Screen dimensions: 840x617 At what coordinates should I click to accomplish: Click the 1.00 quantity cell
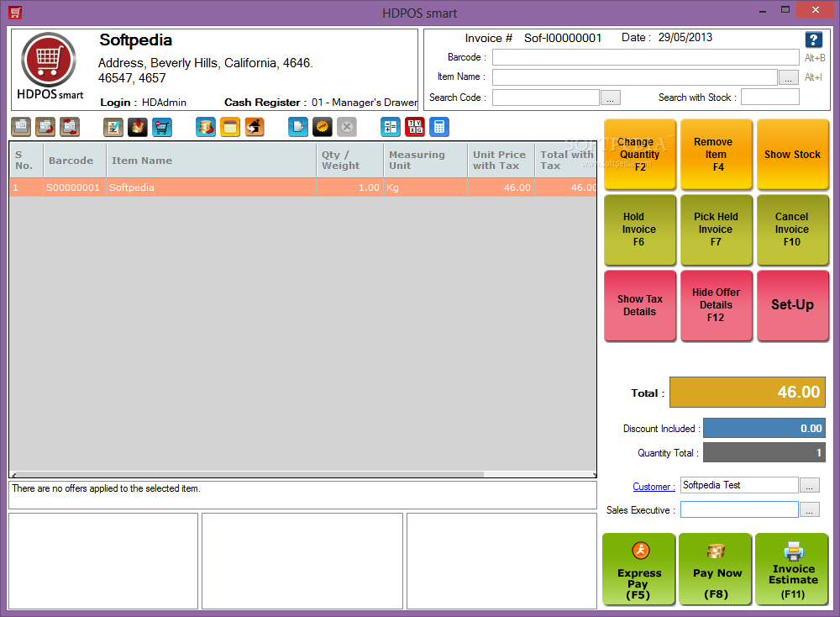tap(349, 187)
